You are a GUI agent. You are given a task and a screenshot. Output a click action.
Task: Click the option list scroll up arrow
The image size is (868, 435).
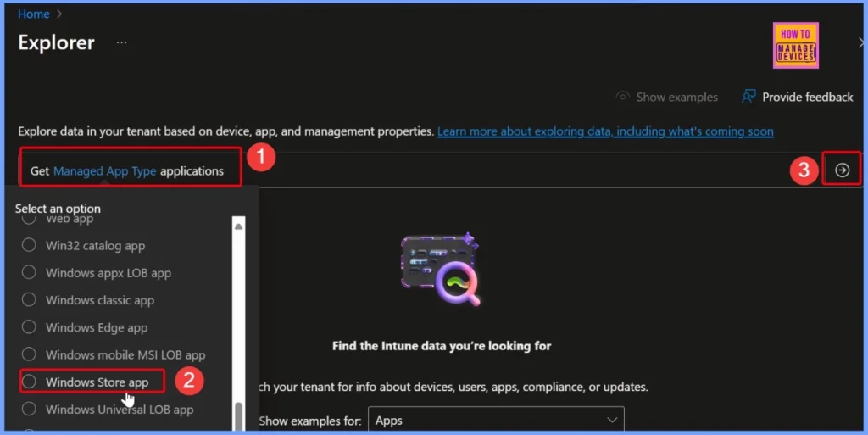(238, 226)
